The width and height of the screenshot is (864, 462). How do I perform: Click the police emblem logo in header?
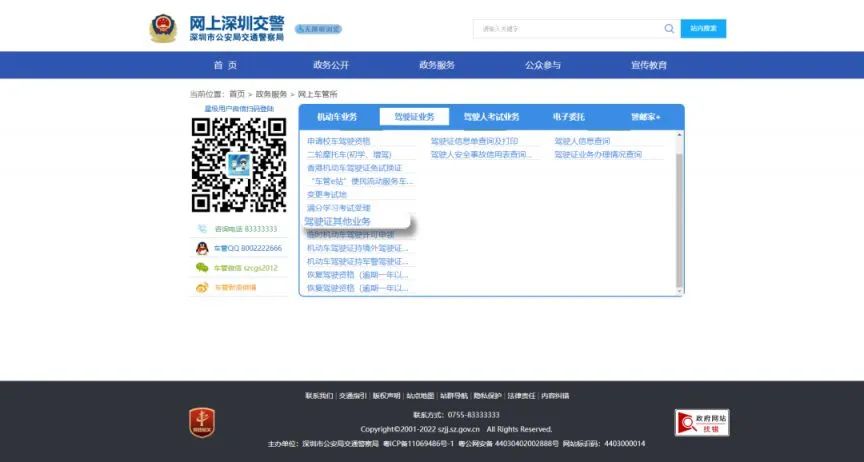(163, 29)
